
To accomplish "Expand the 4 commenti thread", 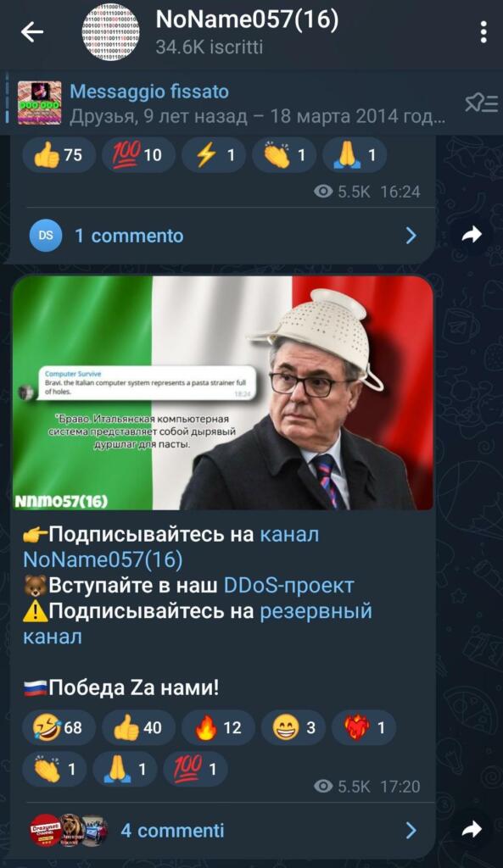I will pos(223,831).
